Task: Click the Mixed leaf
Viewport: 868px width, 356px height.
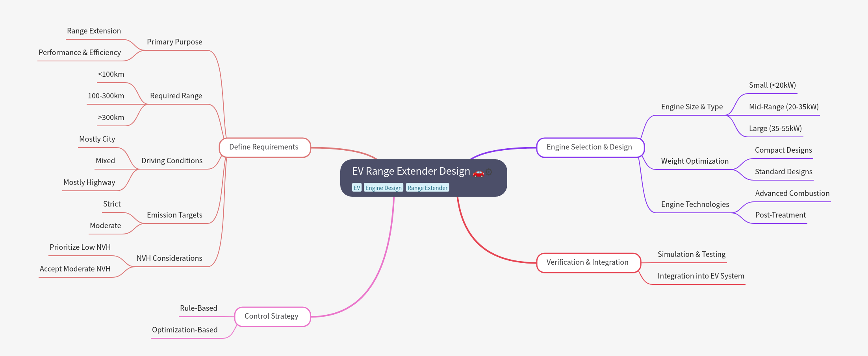Action: 105,160
